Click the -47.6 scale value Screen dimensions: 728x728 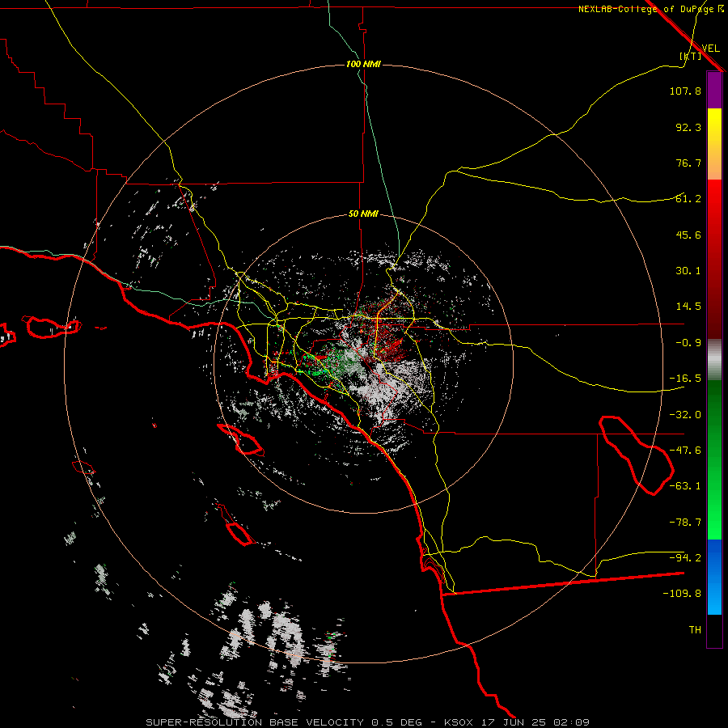[x=685, y=451]
